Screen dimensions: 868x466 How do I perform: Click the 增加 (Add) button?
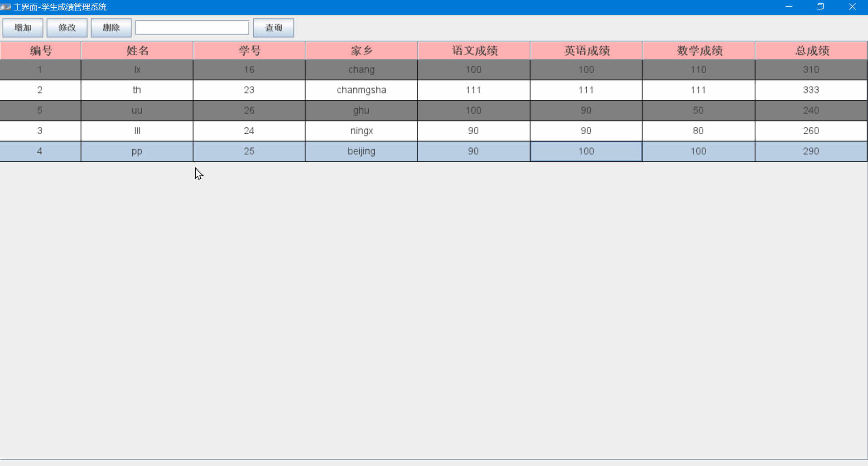(23, 28)
